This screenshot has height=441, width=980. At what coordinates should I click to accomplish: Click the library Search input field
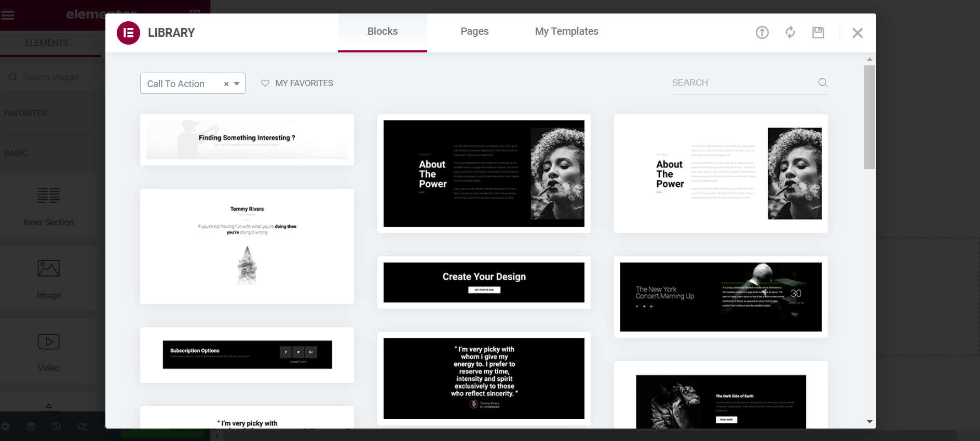click(x=742, y=83)
